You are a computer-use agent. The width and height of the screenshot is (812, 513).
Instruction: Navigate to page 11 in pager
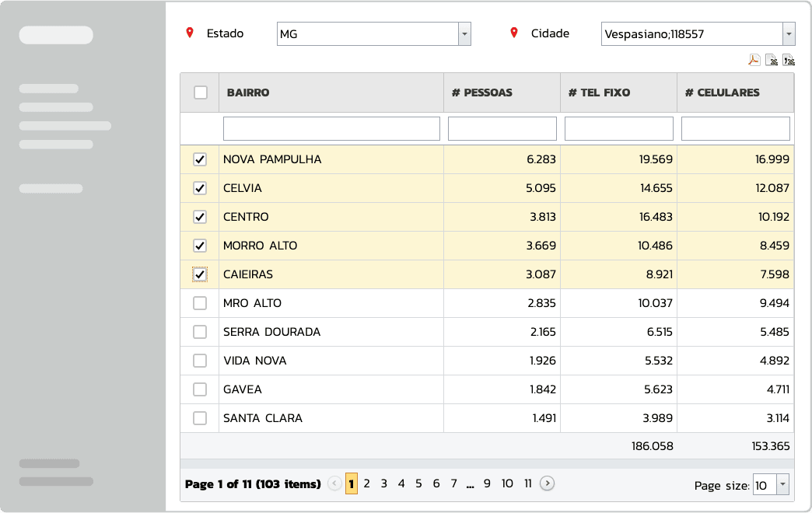tap(527, 483)
